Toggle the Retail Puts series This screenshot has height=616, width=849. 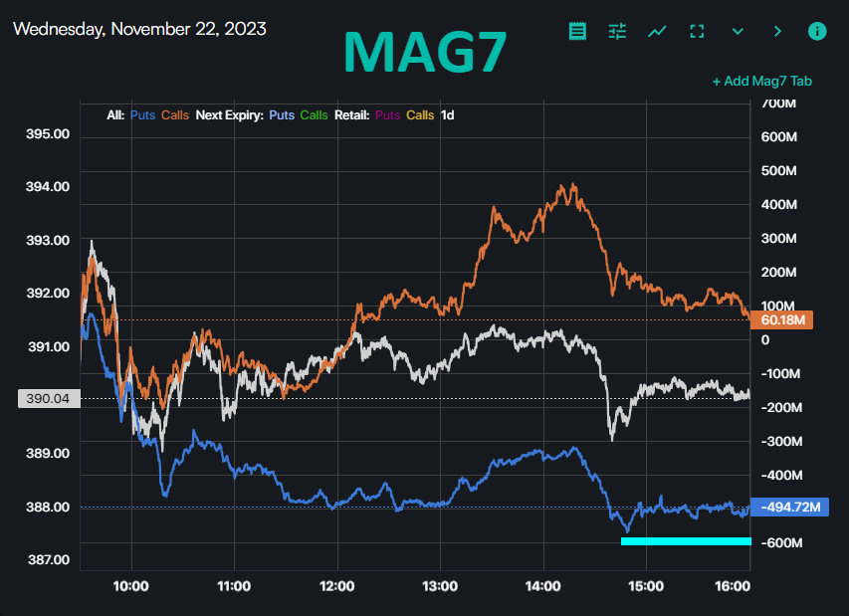[x=388, y=115]
